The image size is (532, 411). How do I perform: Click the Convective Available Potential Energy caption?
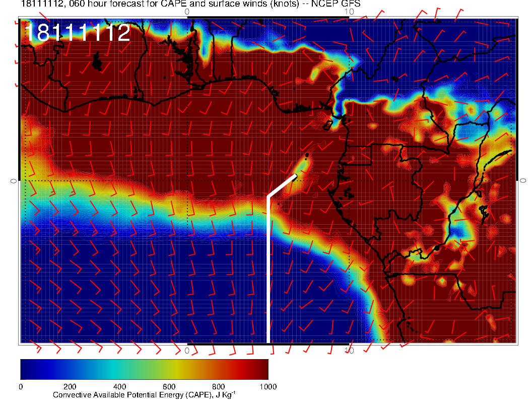coord(144,395)
